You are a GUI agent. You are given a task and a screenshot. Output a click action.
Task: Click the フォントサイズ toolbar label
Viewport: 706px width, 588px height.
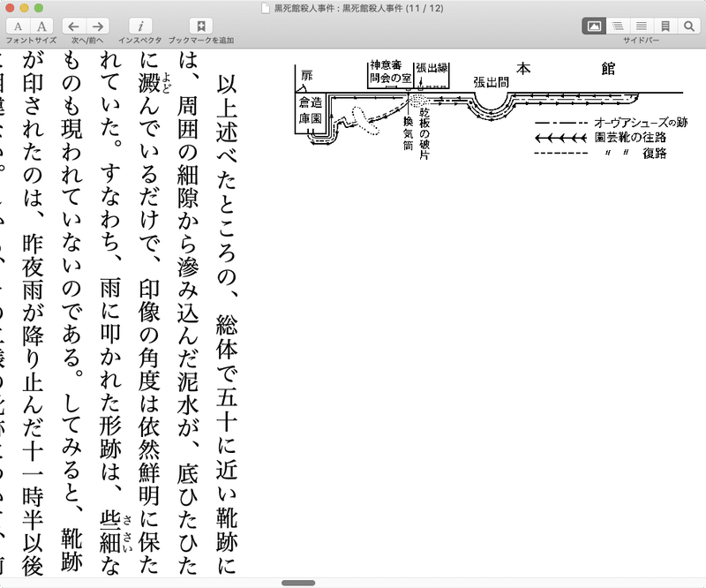click(x=31, y=41)
